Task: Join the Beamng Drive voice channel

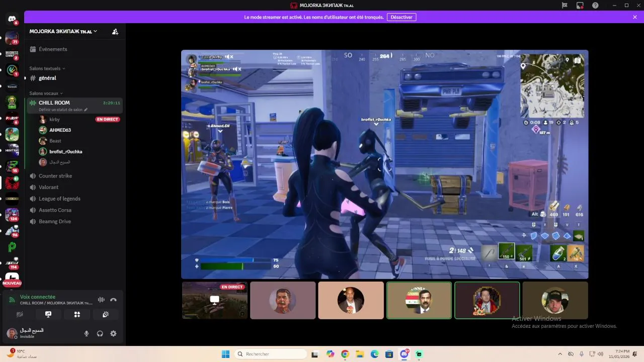Action: pyautogui.click(x=74, y=222)
